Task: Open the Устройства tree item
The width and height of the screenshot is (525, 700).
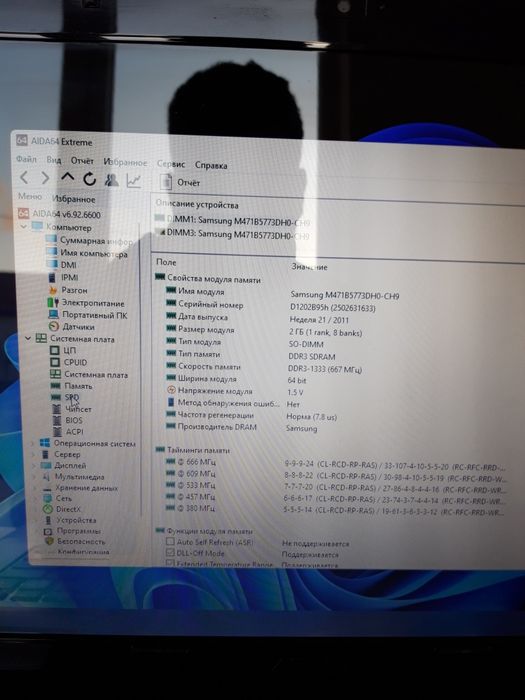Action: 70,520
